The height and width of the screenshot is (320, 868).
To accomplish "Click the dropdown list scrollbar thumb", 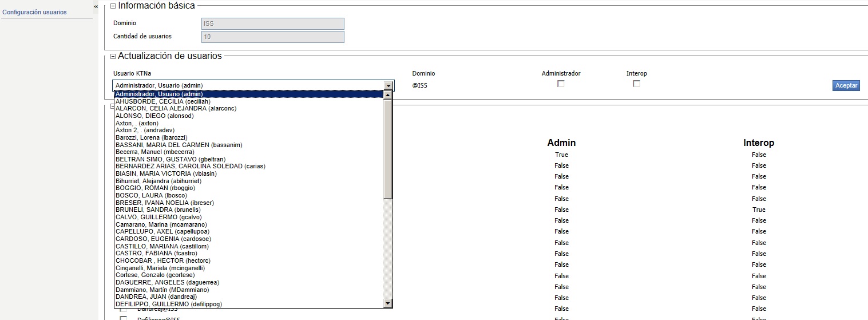I will pos(388,149).
